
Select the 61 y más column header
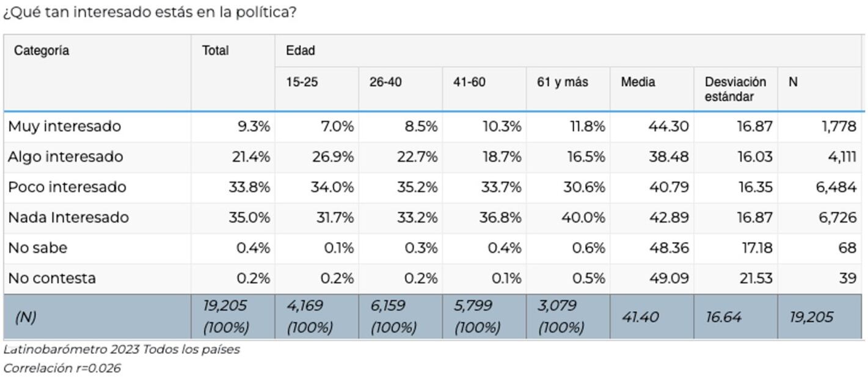563,82
